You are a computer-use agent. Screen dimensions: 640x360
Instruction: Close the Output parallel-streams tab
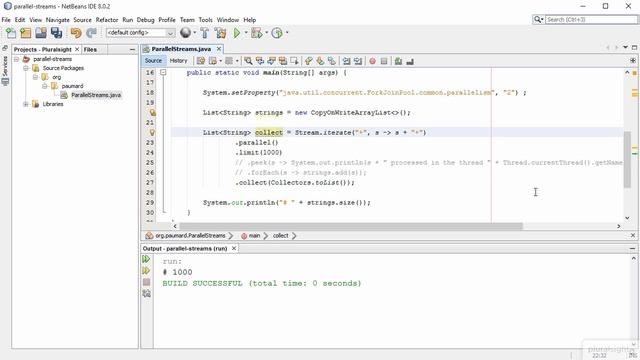[234, 249]
